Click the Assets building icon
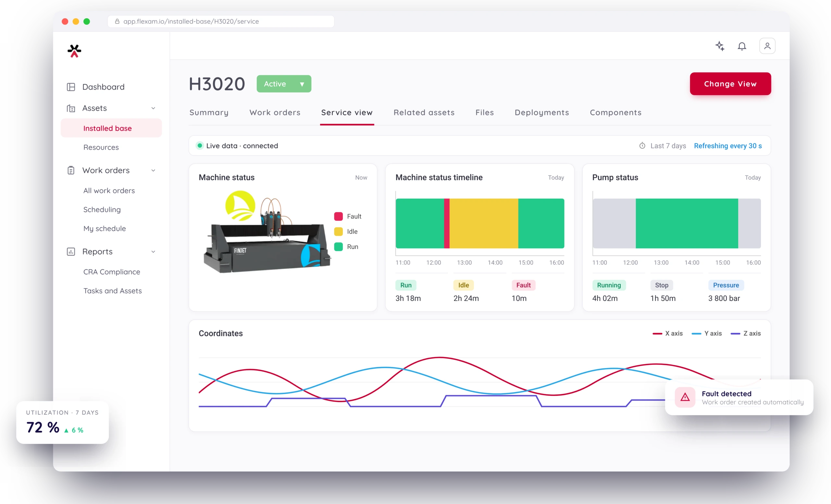831x504 pixels. point(71,108)
